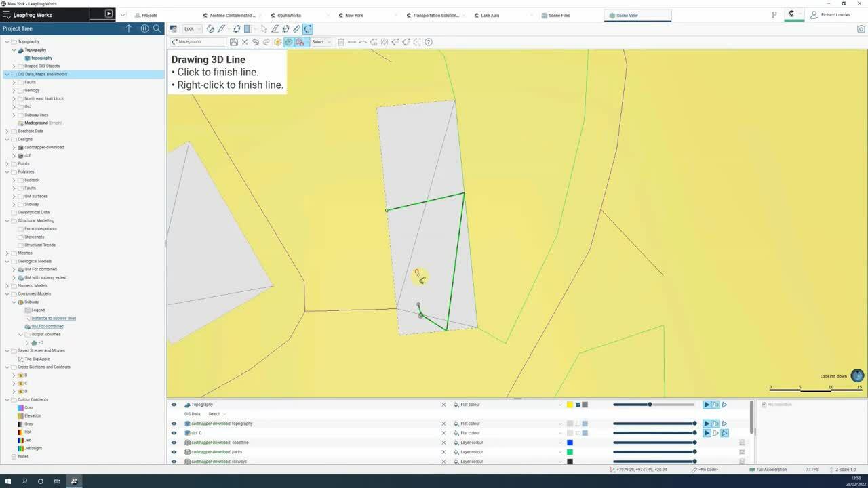Expand the Borehole Data folder
This screenshot has width=868, height=488.
point(7,131)
